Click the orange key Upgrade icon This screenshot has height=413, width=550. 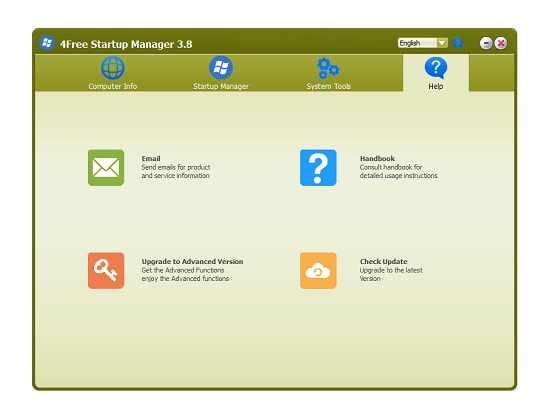pos(106,271)
